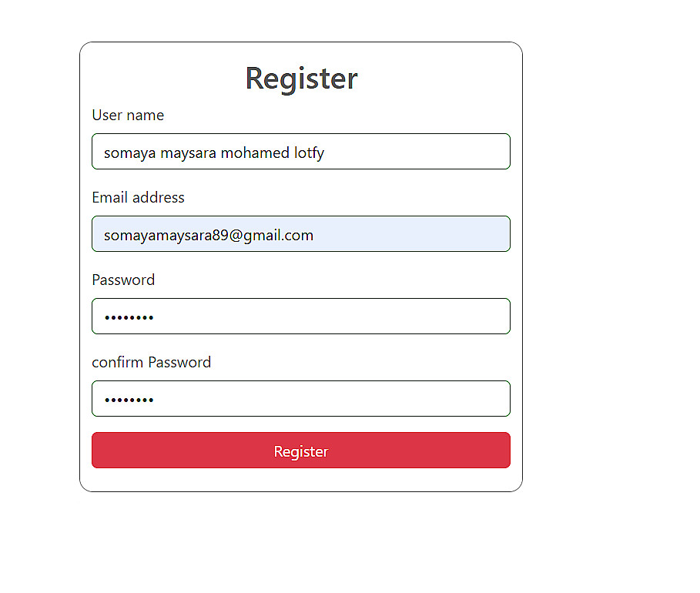Click the word 'lotfy' in User name field
Screen dimensions: 700x593
pyautogui.click(x=309, y=153)
